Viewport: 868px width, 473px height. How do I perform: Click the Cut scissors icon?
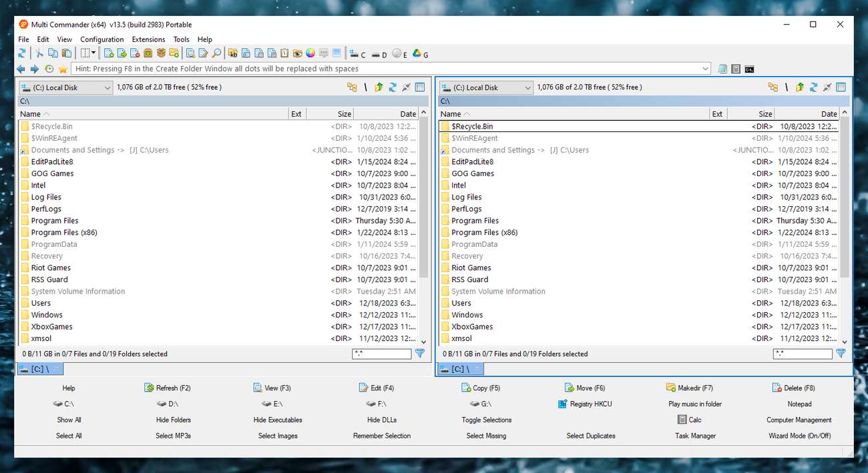click(x=39, y=53)
